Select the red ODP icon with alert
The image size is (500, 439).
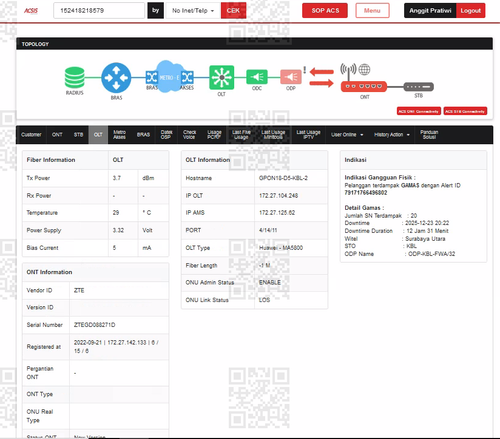[291, 77]
